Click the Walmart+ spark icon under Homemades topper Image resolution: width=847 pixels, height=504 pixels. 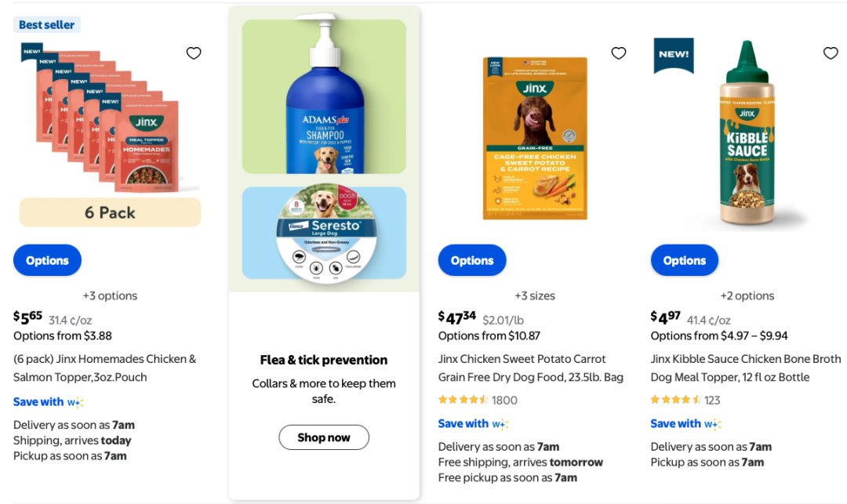point(75,402)
